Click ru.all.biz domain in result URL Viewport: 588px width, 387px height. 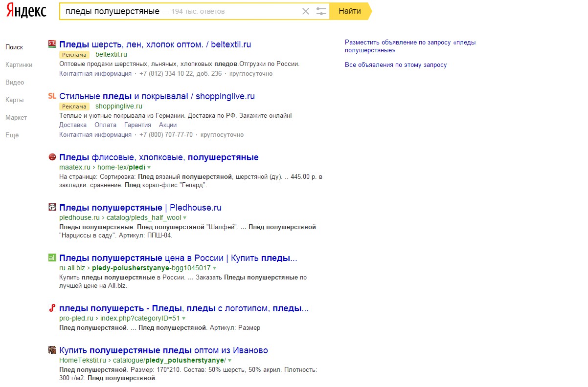[72, 268]
